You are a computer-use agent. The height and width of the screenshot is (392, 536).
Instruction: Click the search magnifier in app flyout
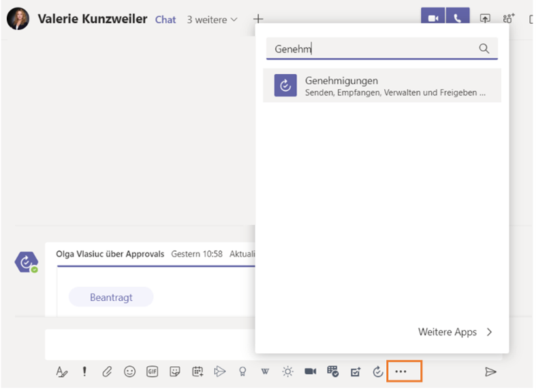484,48
